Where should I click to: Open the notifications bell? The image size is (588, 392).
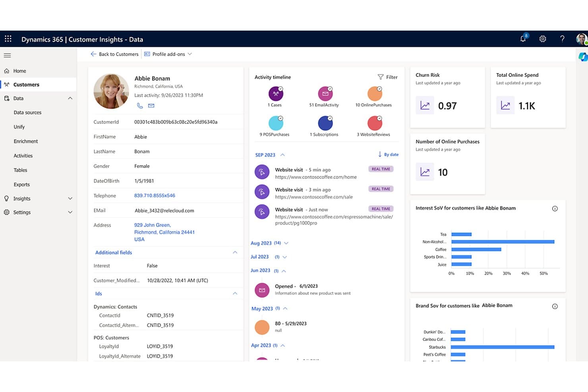[x=523, y=39]
